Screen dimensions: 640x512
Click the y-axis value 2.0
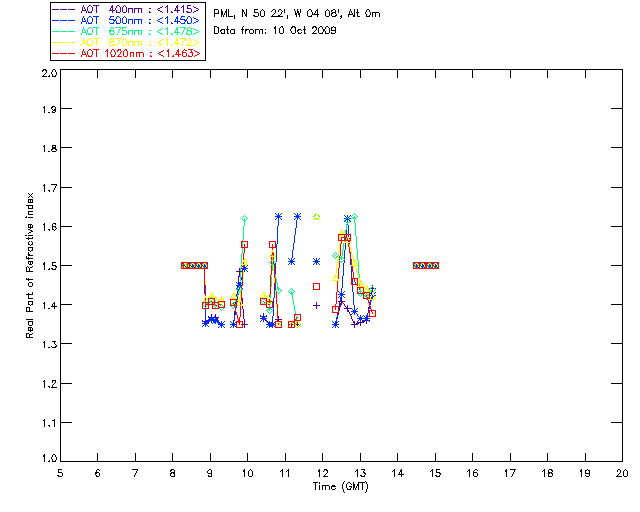(49, 73)
